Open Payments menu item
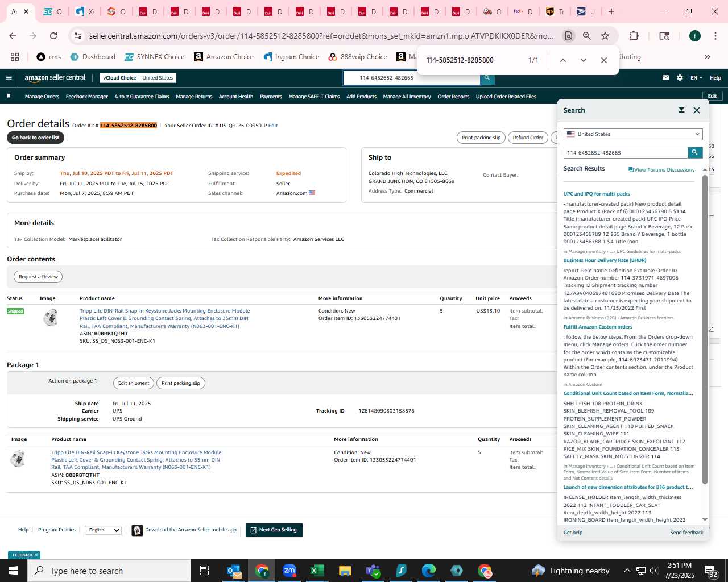Screen dimensions: 728x582 click(271, 97)
